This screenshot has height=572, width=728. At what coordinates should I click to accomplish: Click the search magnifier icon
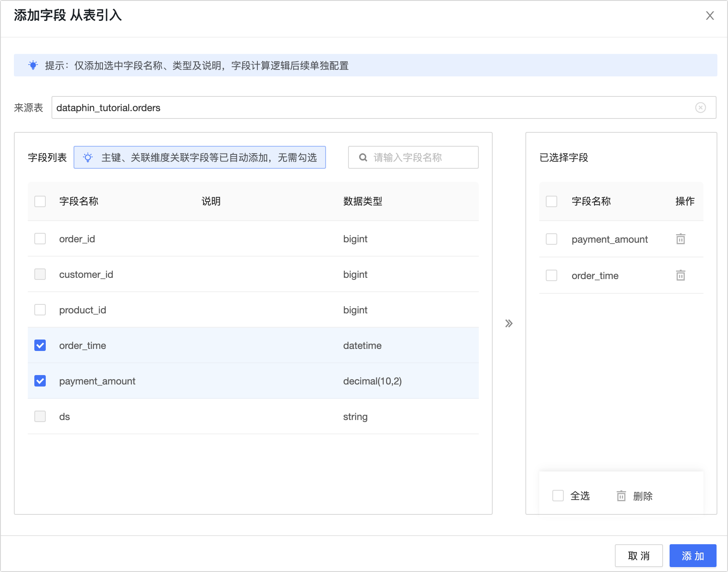363,157
